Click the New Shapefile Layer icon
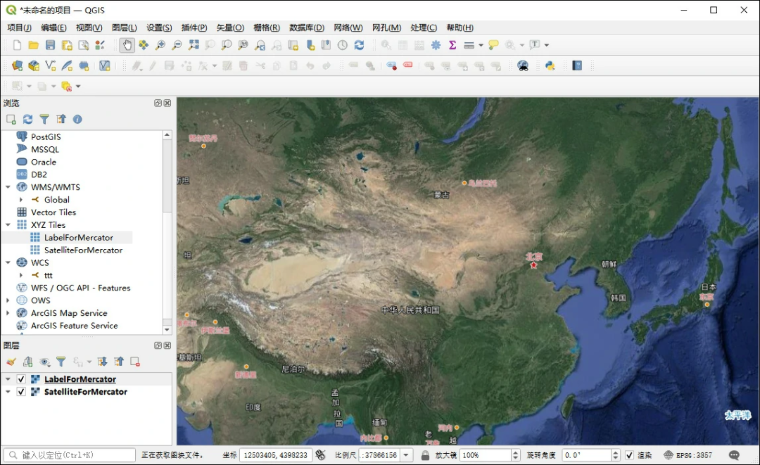The width and height of the screenshot is (760, 465). 50,65
